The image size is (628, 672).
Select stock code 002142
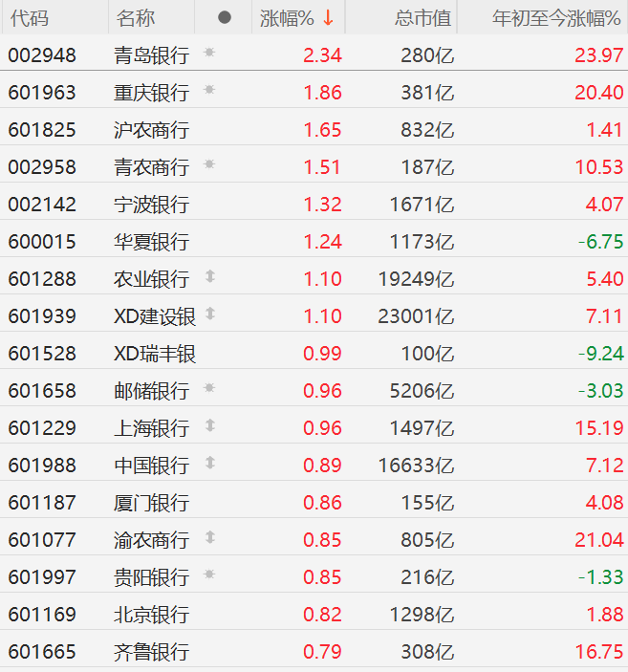[x=42, y=205]
